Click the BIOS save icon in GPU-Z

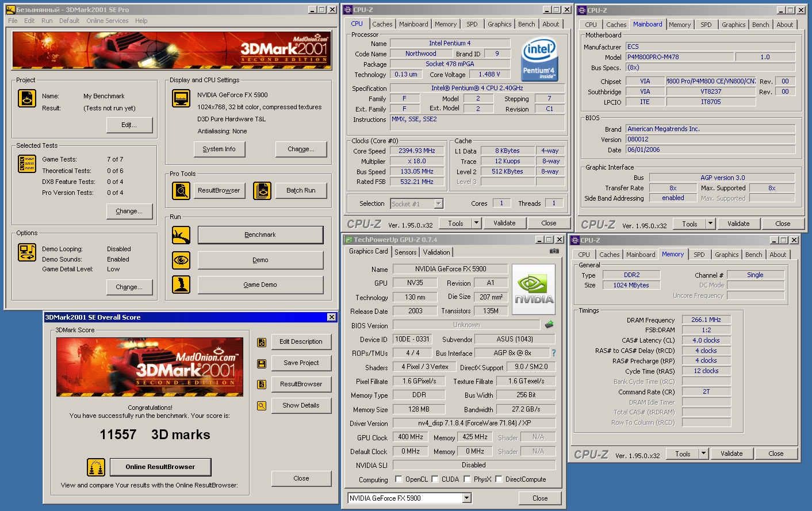coord(549,325)
